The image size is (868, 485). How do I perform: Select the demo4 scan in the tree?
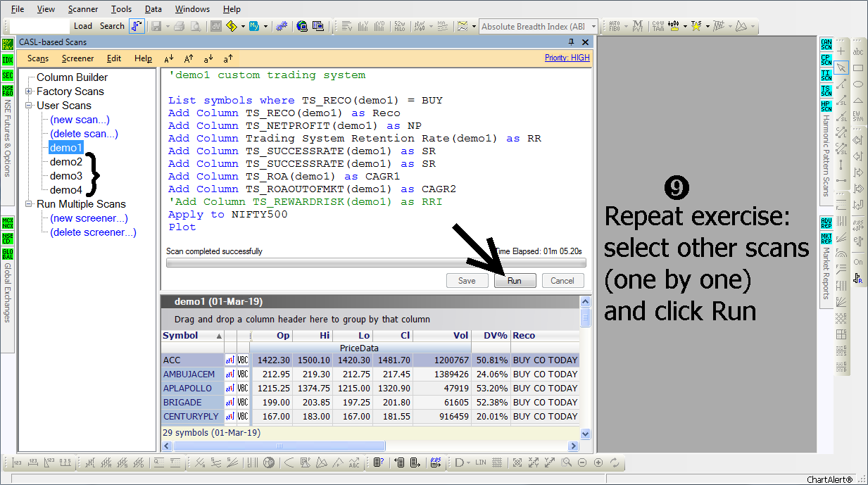click(66, 190)
